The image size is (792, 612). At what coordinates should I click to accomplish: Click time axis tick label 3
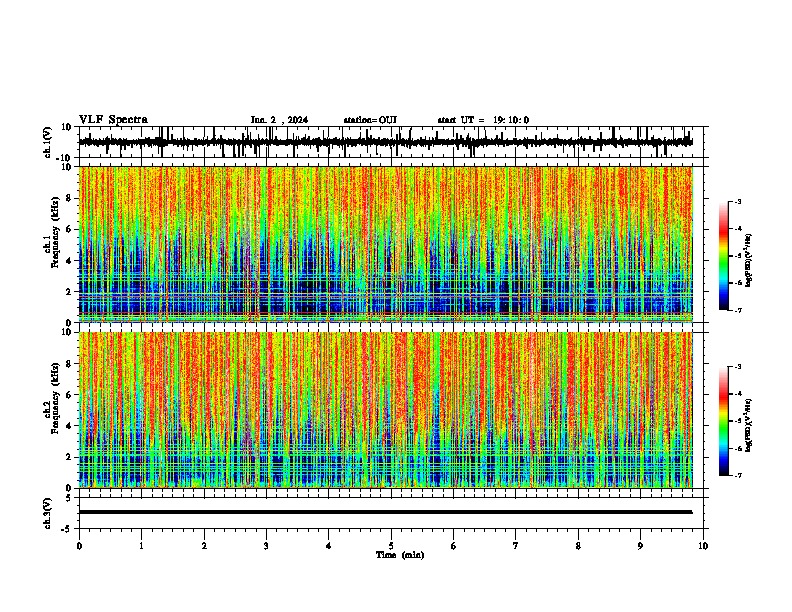coord(266,546)
